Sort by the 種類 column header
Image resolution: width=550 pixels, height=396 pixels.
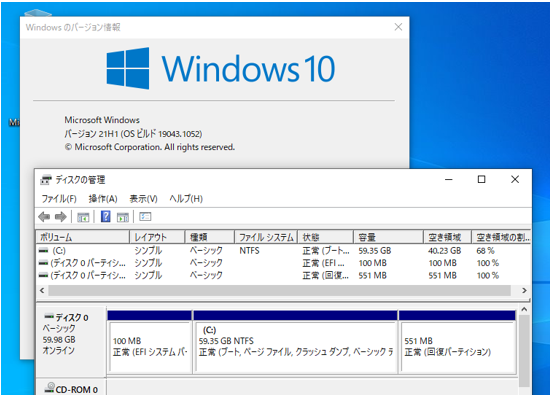coord(210,237)
